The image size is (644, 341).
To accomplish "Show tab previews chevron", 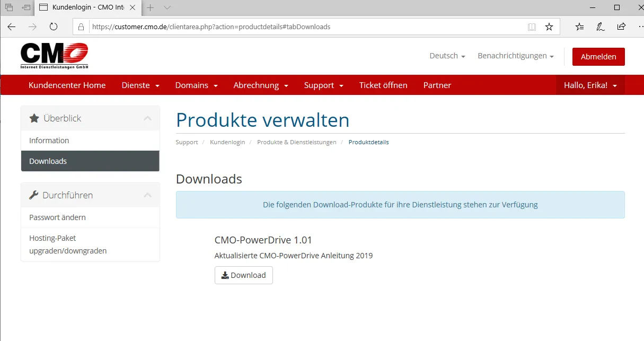I will click(167, 7).
